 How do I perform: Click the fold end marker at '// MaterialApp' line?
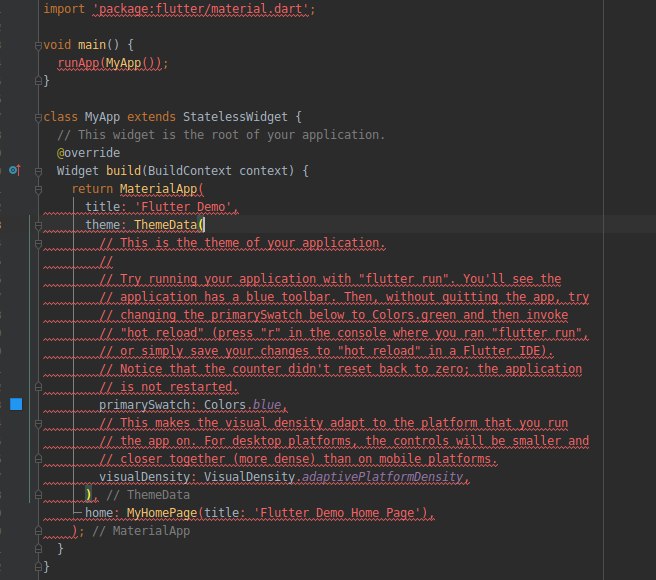point(38,531)
